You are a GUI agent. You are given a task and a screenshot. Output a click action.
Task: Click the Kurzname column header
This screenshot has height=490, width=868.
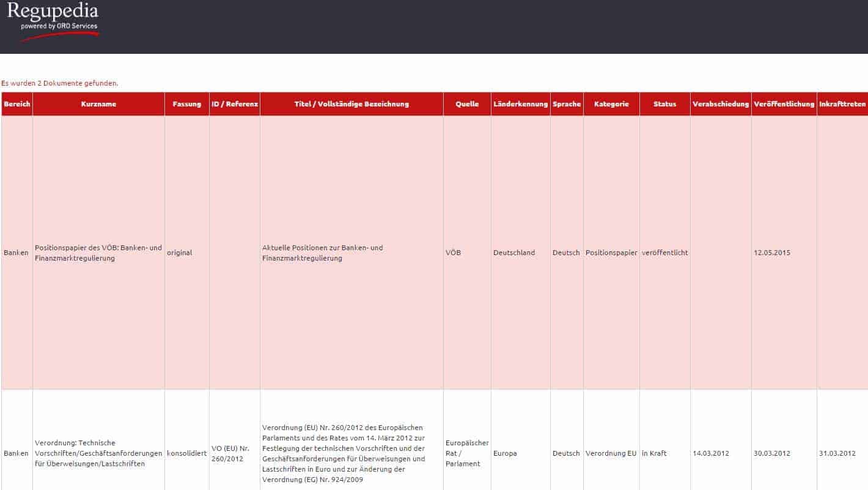tap(98, 104)
